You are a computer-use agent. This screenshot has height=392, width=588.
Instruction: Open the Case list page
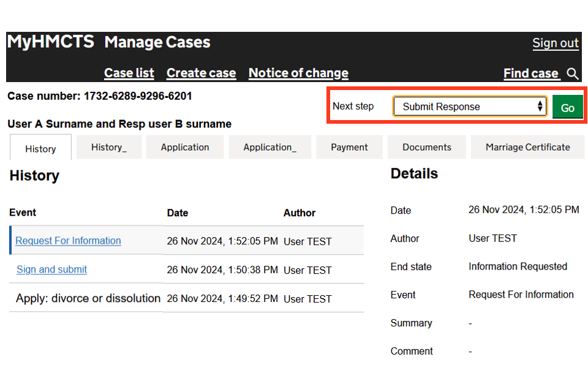click(x=129, y=73)
